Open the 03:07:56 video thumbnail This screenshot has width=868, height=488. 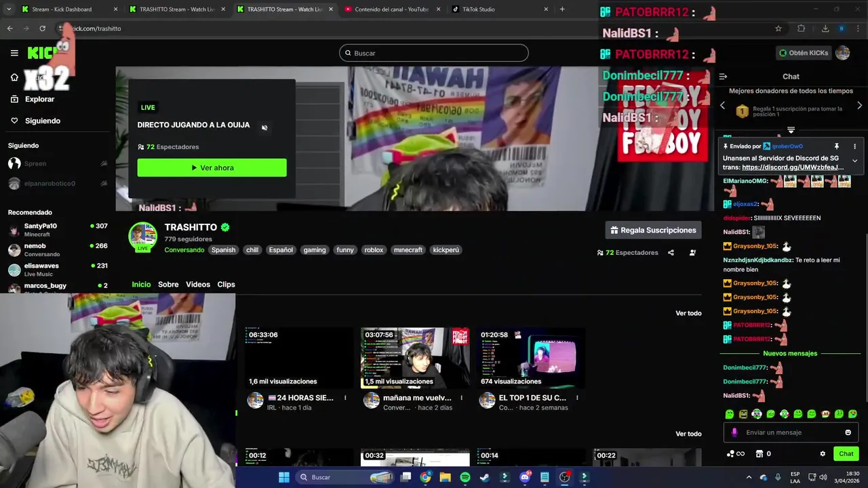coord(415,358)
